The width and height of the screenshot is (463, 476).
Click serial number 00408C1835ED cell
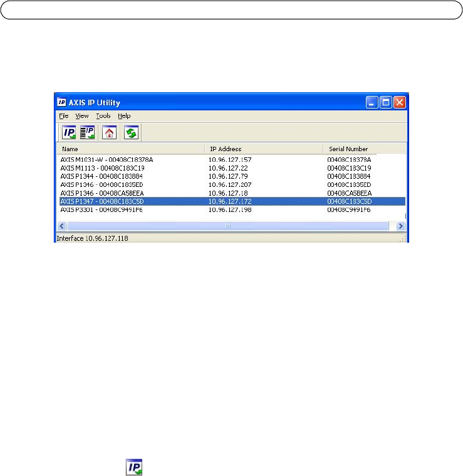349,185
